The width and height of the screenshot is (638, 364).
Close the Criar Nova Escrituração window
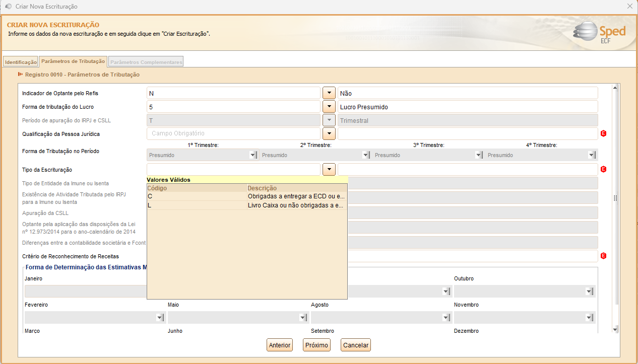coord(629,7)
